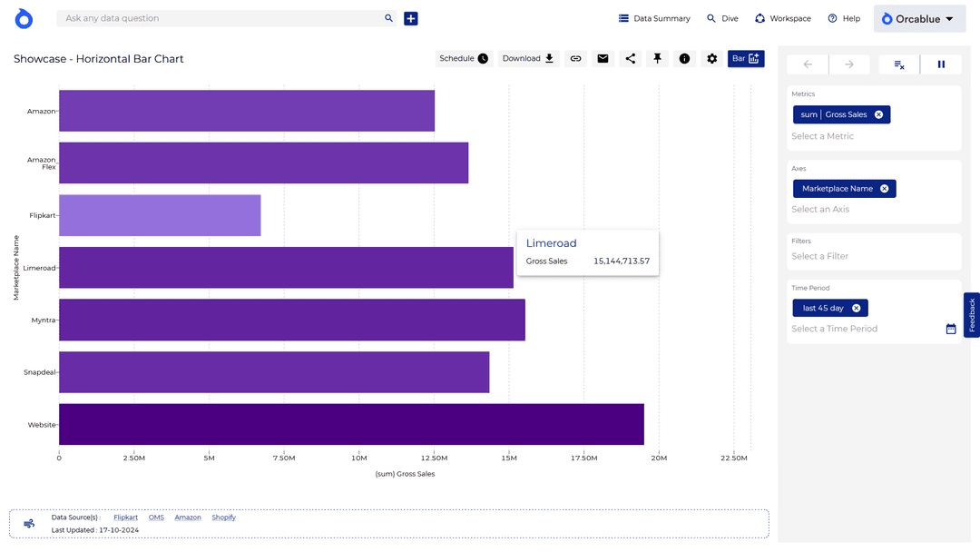980x552 pixels.
Task: Open the Bar chart type selector
Action: (746, 59)
